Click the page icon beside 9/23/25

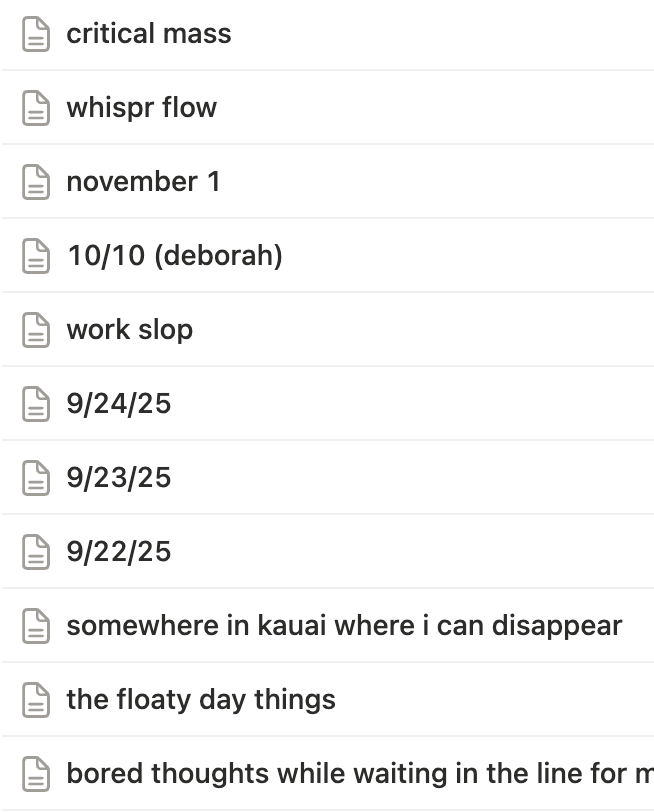point(36,478)
